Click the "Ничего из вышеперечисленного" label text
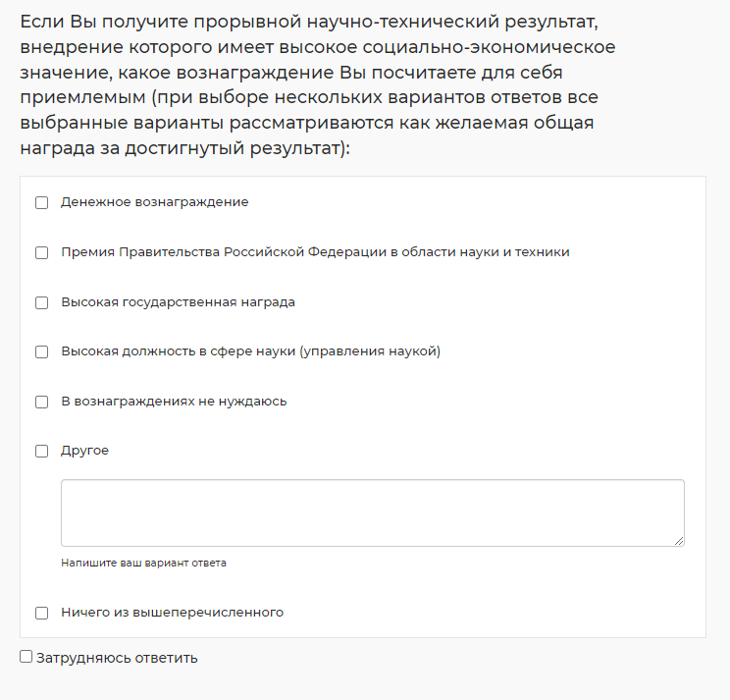The width and height of the screenshot is (730, 700). pyautogui.click(x=172, y=613)
